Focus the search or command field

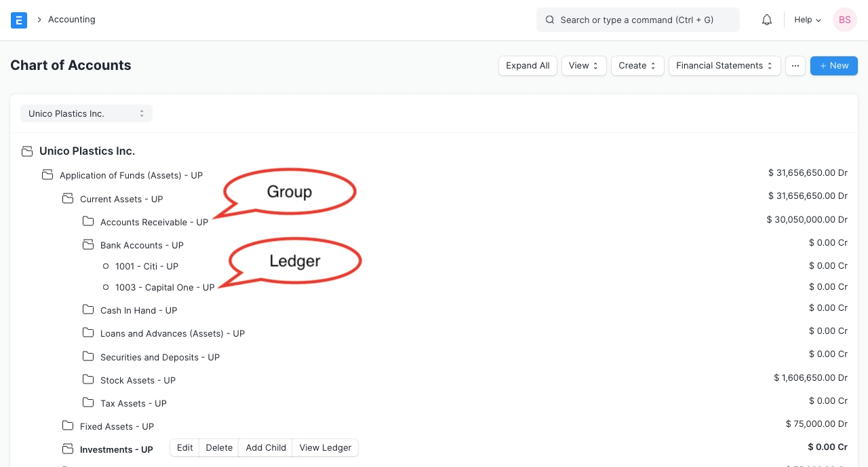[x=637, y=20]
